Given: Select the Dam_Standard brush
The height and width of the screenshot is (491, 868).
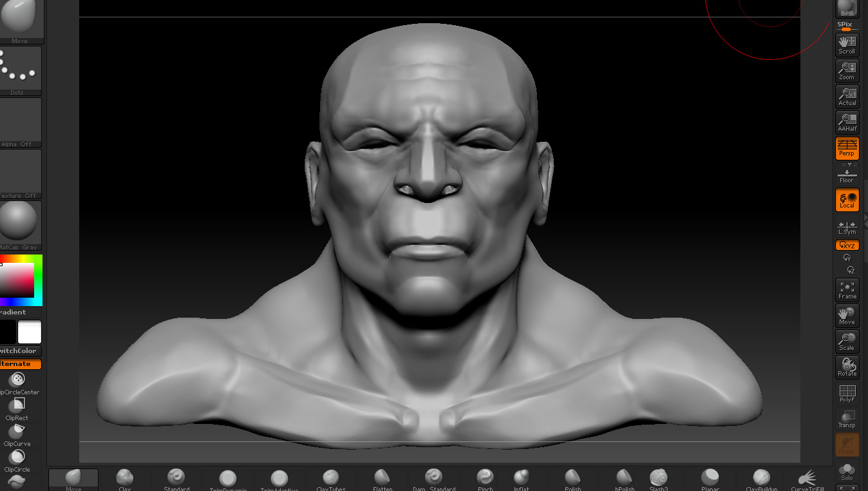Looking at the screenshot, I should [x=434, y=479].
